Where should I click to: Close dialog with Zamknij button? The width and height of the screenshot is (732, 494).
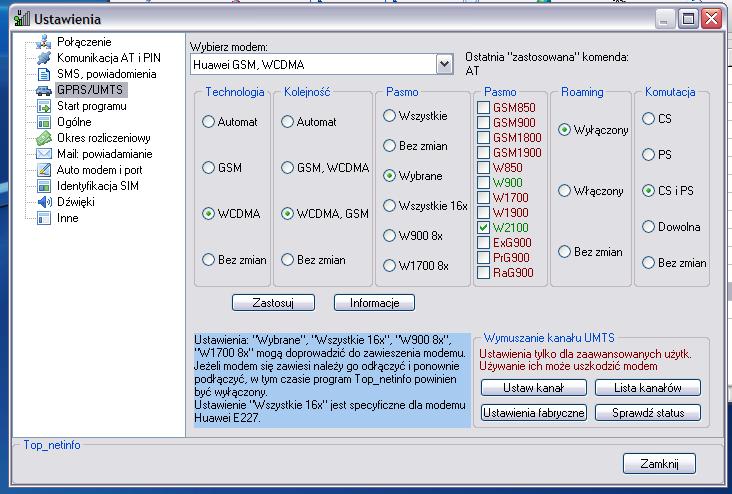pyautogui.click(x=658, y=464)
